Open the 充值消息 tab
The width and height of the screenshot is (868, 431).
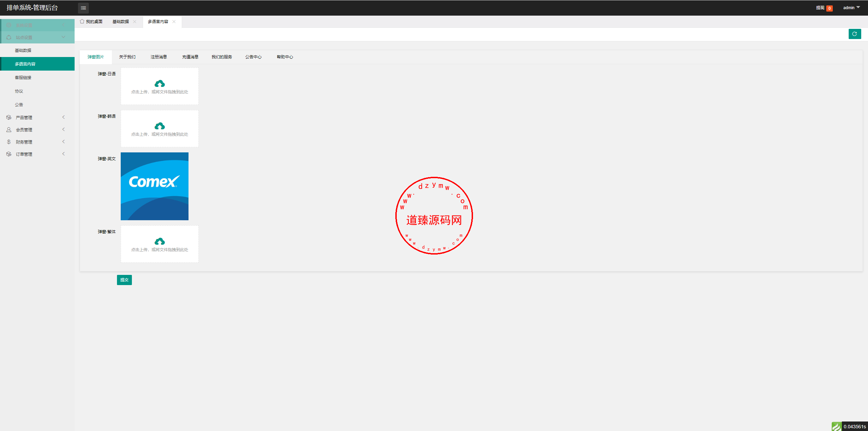point(190,57)
